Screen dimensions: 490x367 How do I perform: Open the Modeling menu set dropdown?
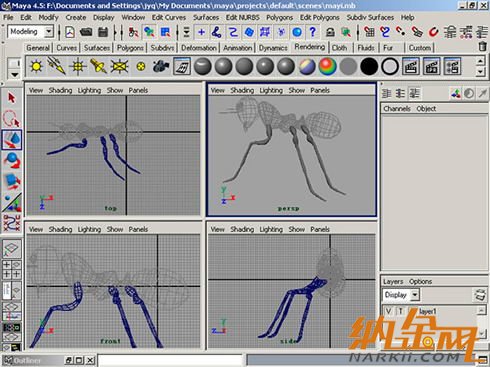49,32
